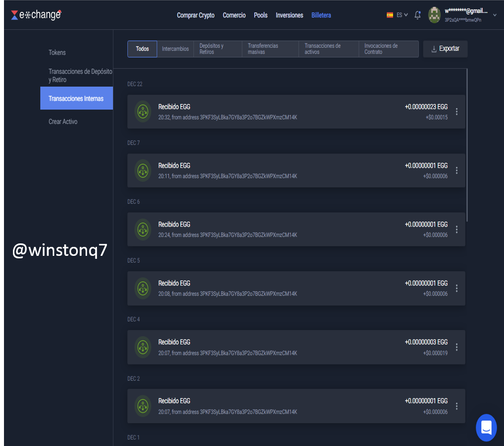Open more options for Dec 2 transaction
The height and width of the screenshot is (446, 504).
click(456, 406)
